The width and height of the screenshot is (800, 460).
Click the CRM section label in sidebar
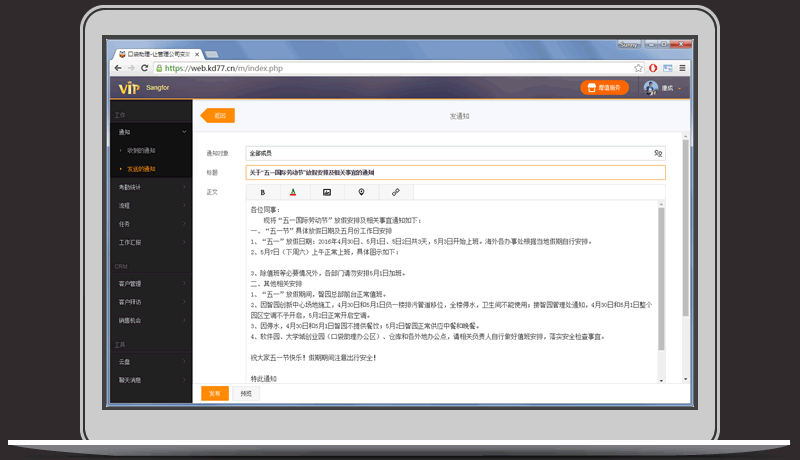(x=121, y=266)
